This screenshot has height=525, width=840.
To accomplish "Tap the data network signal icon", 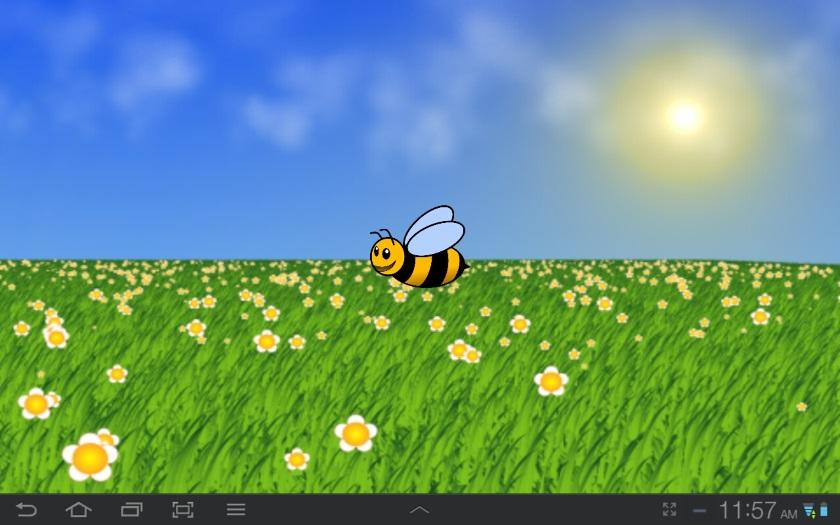I will [x=809, y=510].
